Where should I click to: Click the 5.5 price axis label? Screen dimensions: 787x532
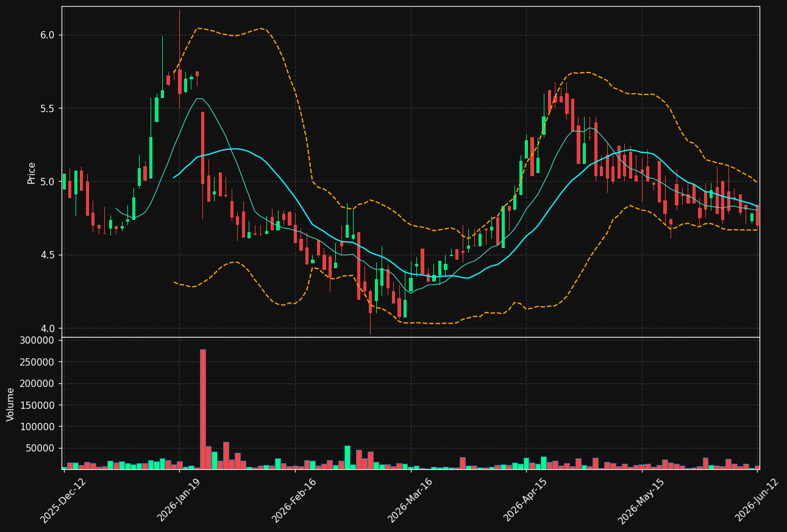48,108
